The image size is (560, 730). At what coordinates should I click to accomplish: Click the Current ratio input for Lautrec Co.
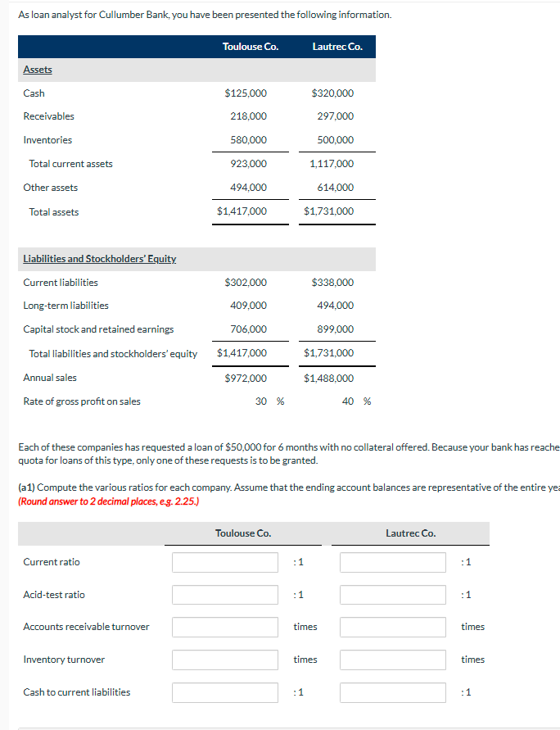point(392,562)
